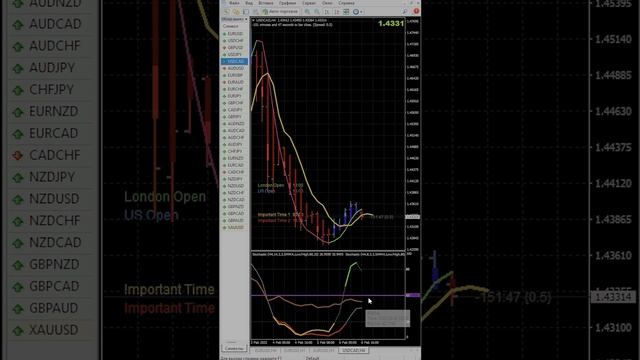Click the grey tooltip box in the Stochastic panel

coord(387,318)
